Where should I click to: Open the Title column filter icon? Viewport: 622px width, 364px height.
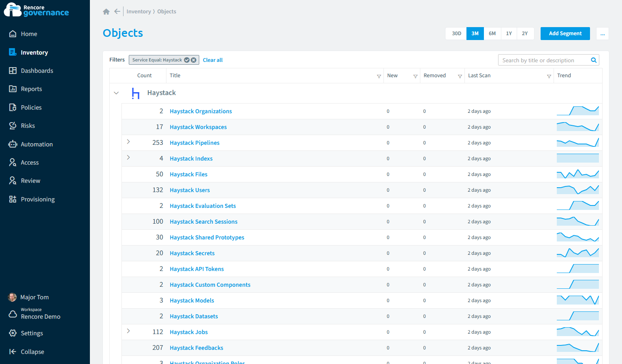(x=379, y=76)
